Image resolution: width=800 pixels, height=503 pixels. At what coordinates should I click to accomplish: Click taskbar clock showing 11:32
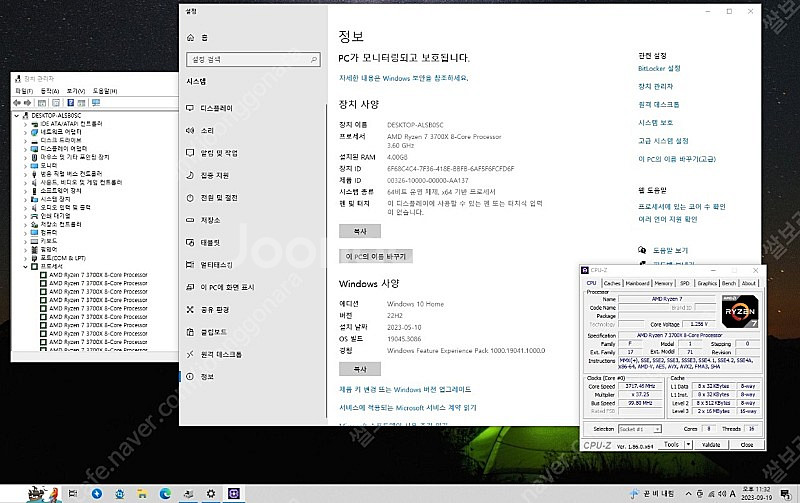point(756,493)
